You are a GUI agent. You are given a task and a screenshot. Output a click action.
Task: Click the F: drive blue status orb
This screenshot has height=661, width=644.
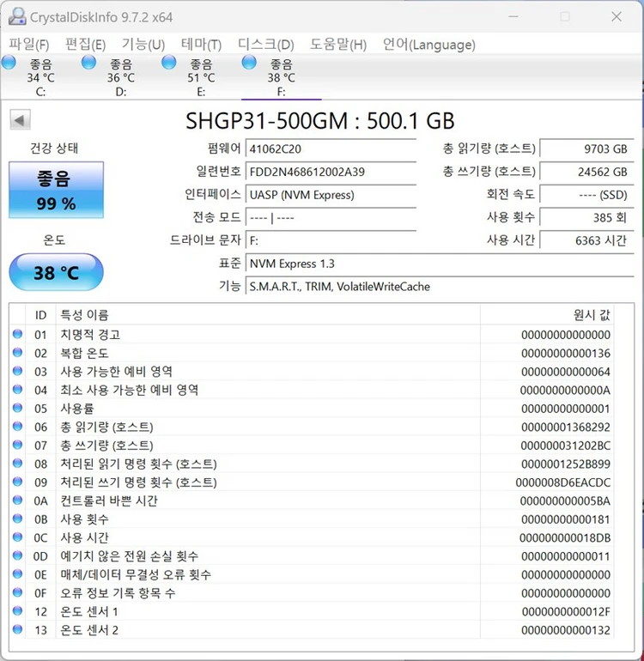[249, 63]
